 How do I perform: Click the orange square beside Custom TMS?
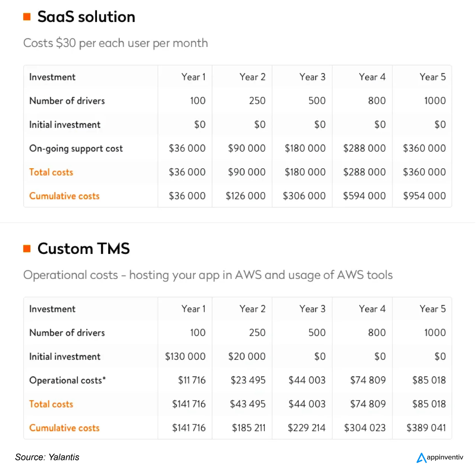(27, 249)
